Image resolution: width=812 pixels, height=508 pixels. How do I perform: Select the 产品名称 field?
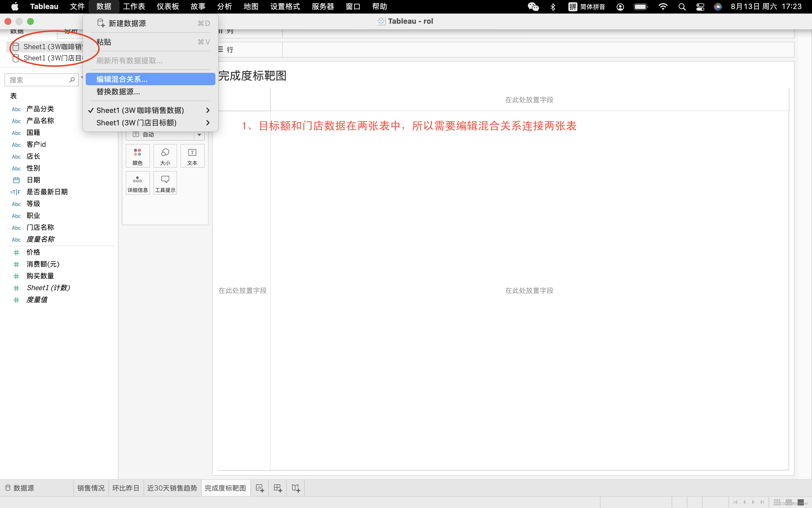tap(40, 121)
